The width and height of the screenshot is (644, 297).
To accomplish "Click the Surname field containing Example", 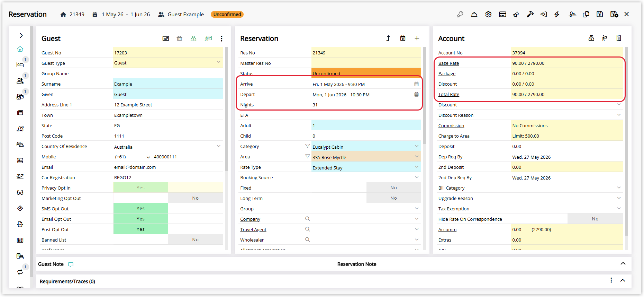I will [x=168, y=84].
